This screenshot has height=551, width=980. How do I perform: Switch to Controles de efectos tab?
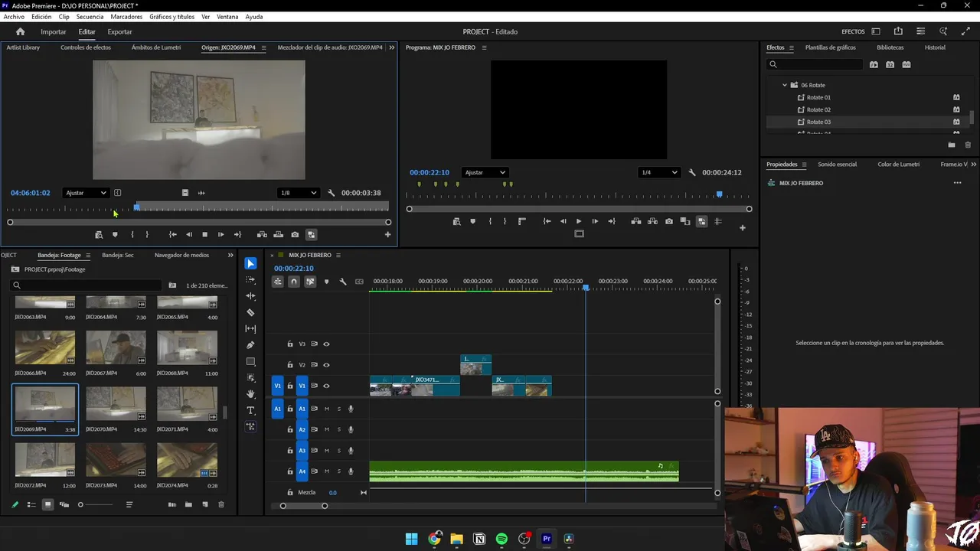coord(86,47)
